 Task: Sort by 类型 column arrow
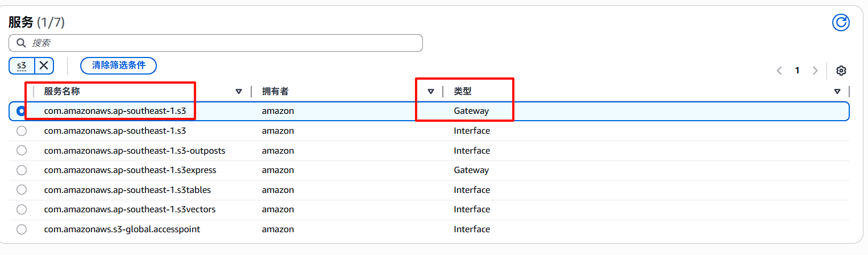click(837, 91)
